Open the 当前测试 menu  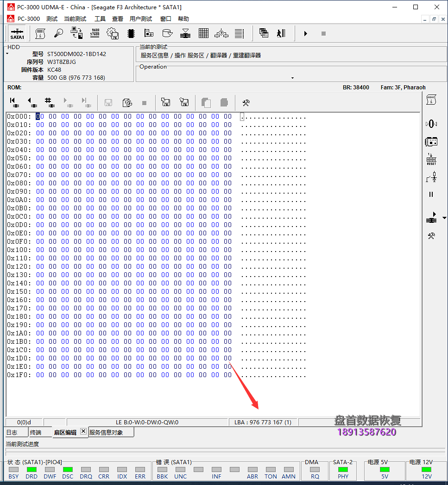point(75,19)
